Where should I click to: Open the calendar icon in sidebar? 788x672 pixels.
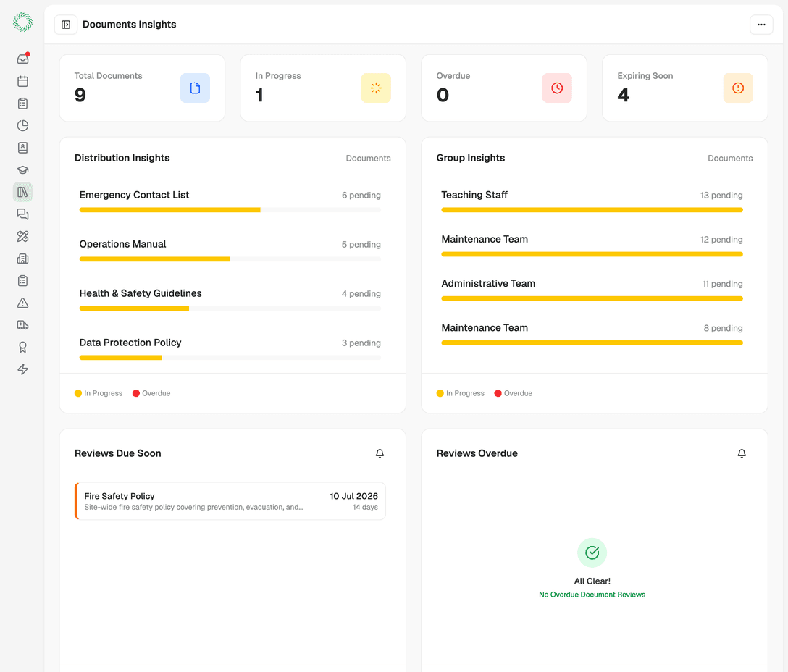click(22, 81)
